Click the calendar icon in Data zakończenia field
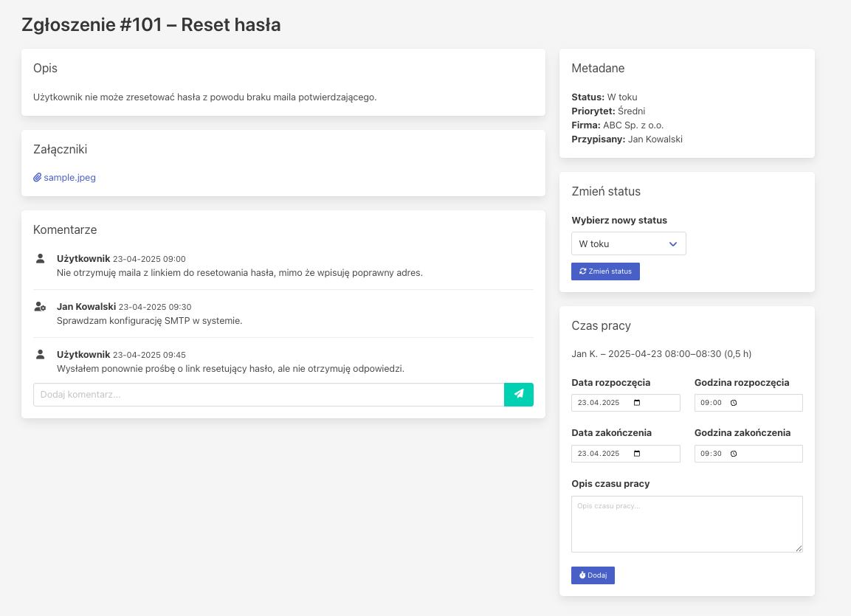This screenshot has width=851, height=616. pos(637,454)
